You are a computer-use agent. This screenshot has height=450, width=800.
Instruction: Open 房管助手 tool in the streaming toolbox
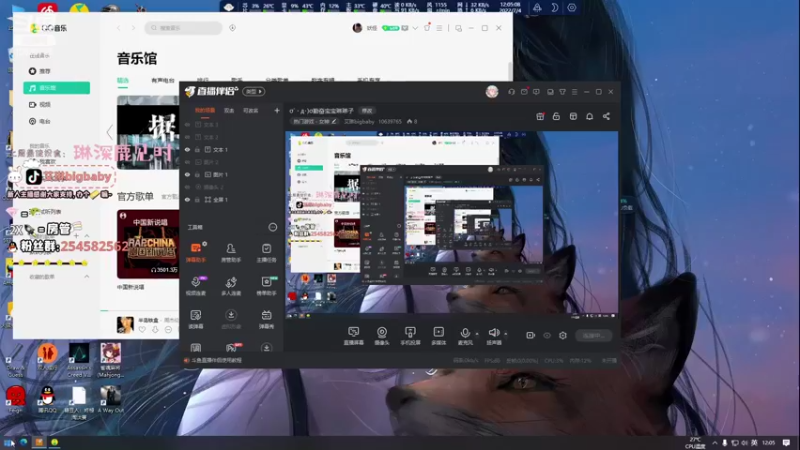click(231, 253)
